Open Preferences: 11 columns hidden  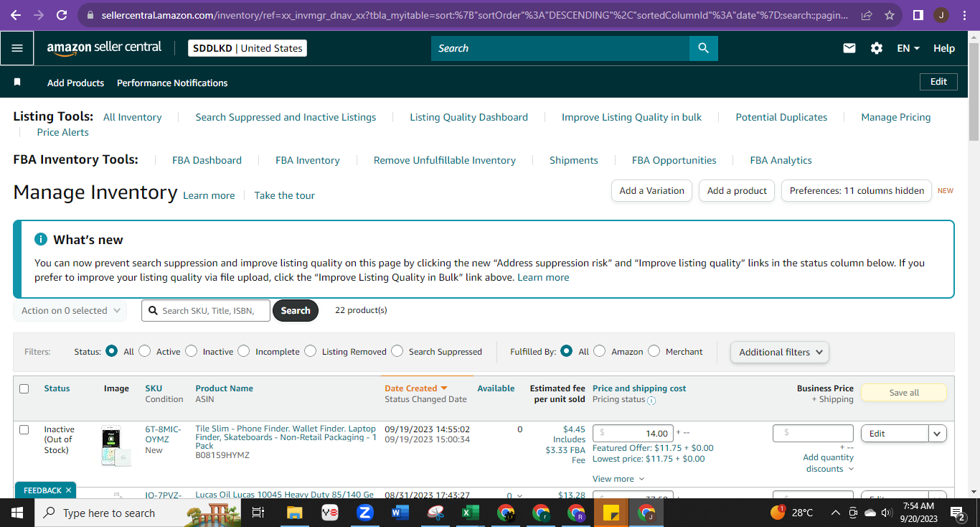[857, 190]
